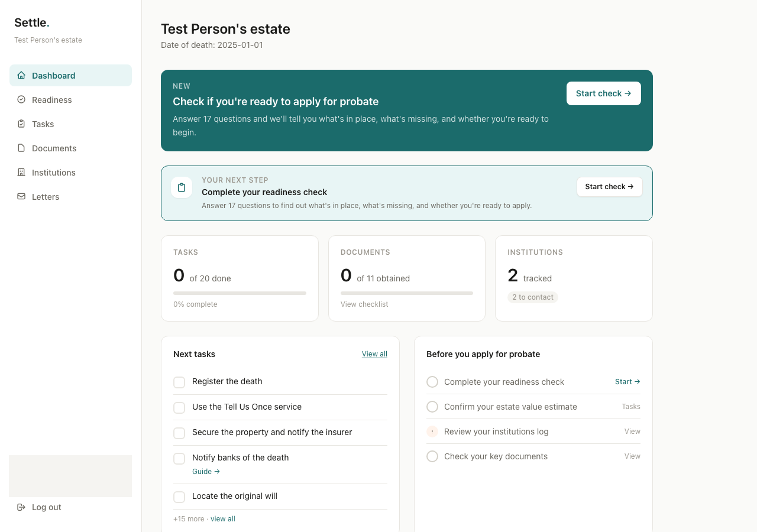
Task: Click View beside Review your institutions log
Action: coord(632,432)
